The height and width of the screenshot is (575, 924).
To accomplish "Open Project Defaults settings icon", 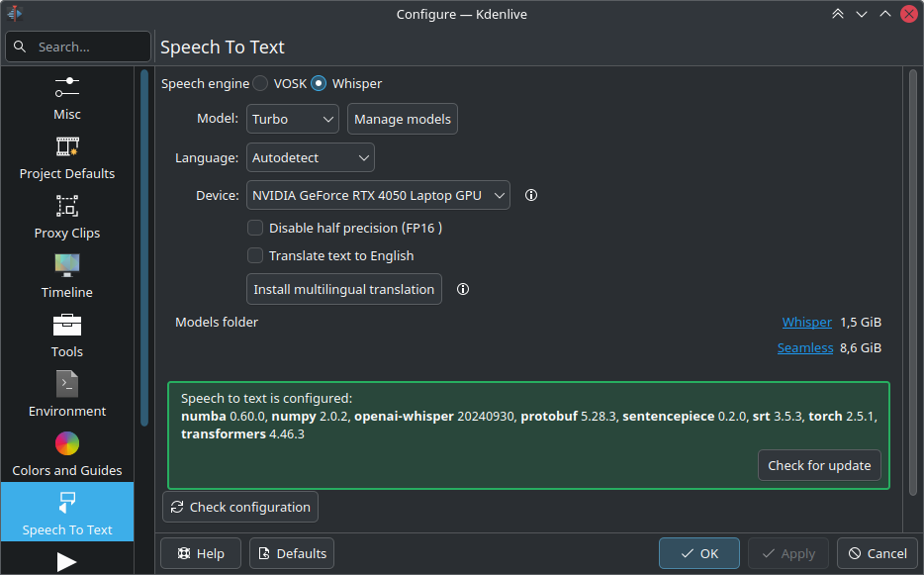I will click(67, 146).
